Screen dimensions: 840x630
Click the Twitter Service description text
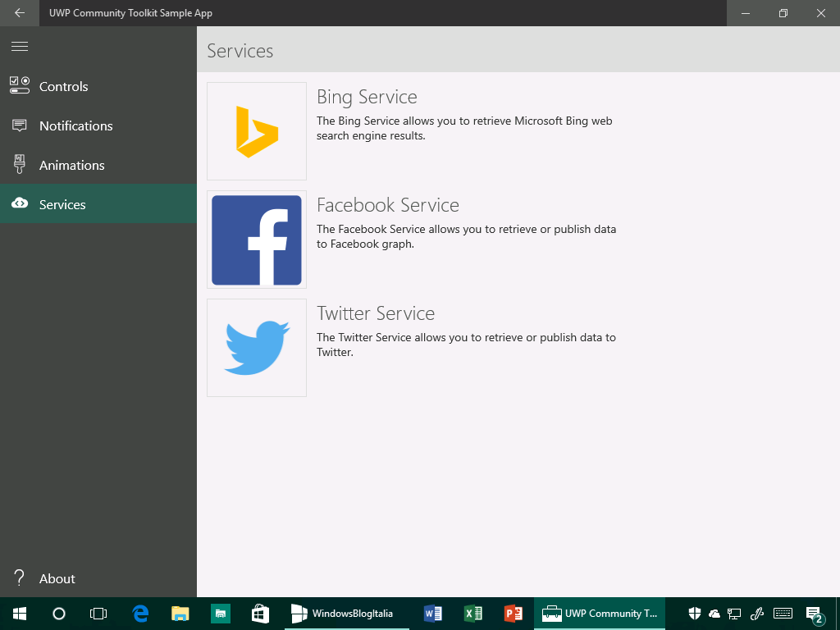click(x=466, y=345)
